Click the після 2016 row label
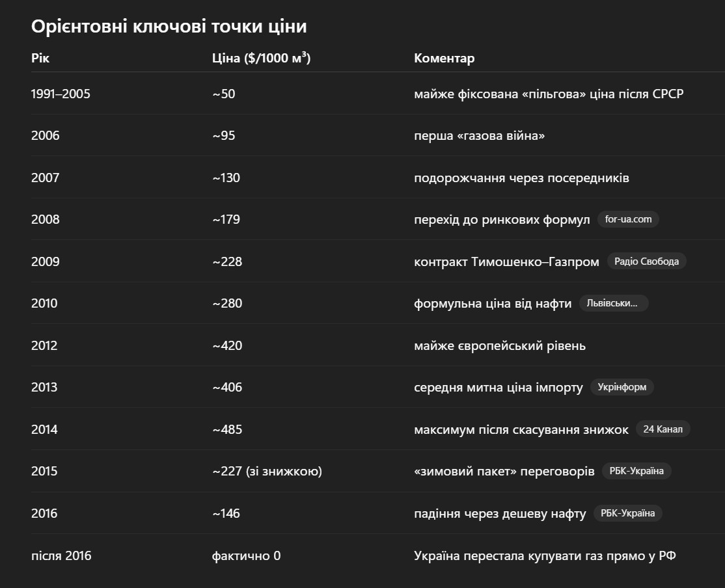 [61, 555]
